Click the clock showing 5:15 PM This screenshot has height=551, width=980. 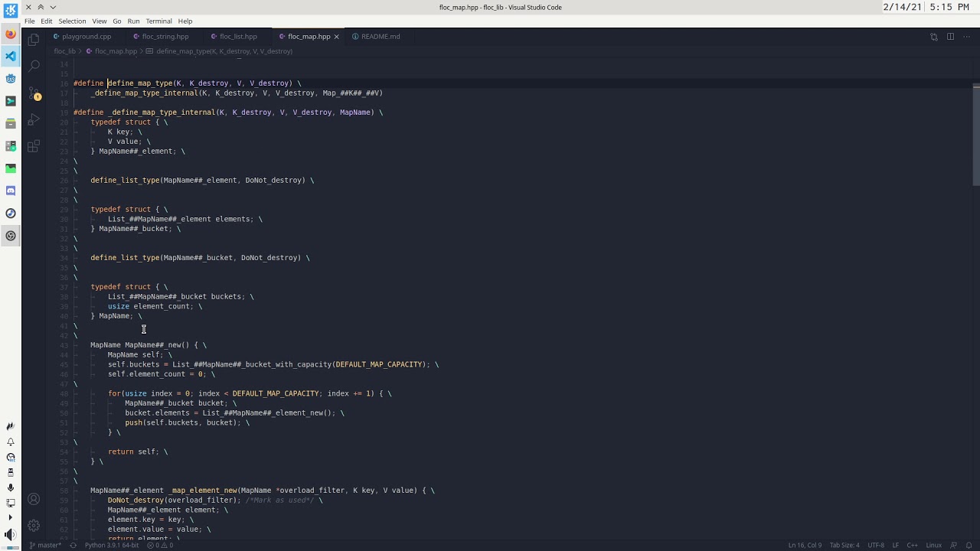pyautogui.click(x=951, y=7)
